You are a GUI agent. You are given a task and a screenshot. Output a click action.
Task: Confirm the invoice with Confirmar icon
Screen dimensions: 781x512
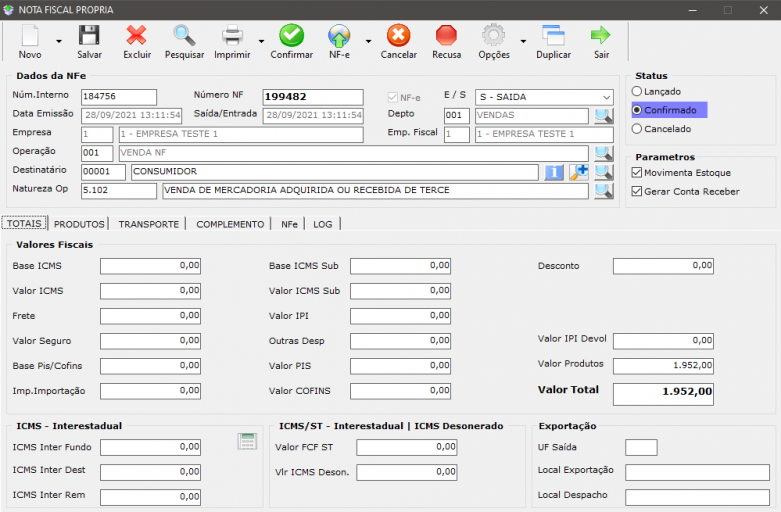[291, 36]
